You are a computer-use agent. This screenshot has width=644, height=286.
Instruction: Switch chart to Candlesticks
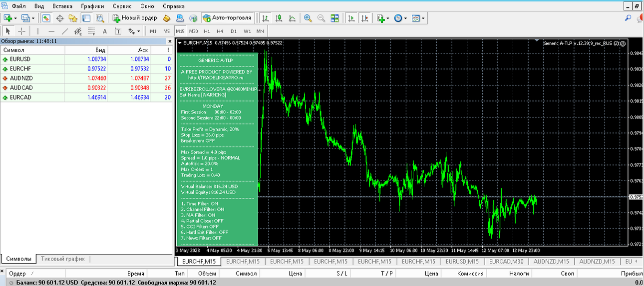point(279,18)
